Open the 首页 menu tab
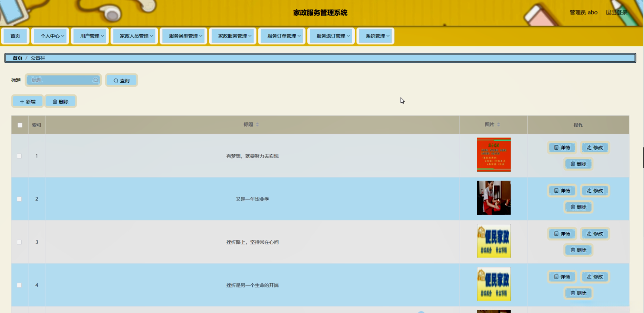The height and width of the screenshot is (313, 644). tap(15, 36)
